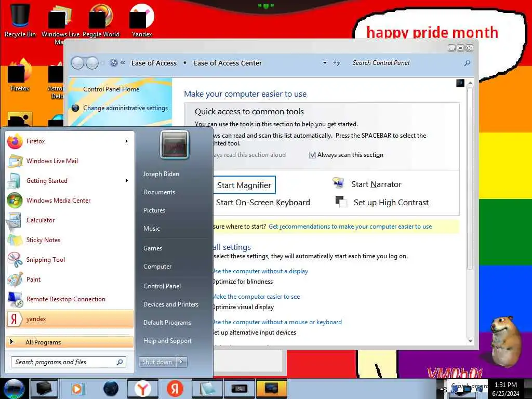Image resolution: width=532 pixels, height=399 pixels.
Task: Click the Calculator icon in Start menu
Action: click(14, 220)
